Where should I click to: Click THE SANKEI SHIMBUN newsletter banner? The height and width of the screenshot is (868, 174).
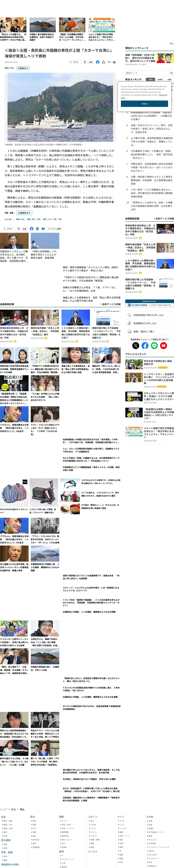click(x=150, y=303)
